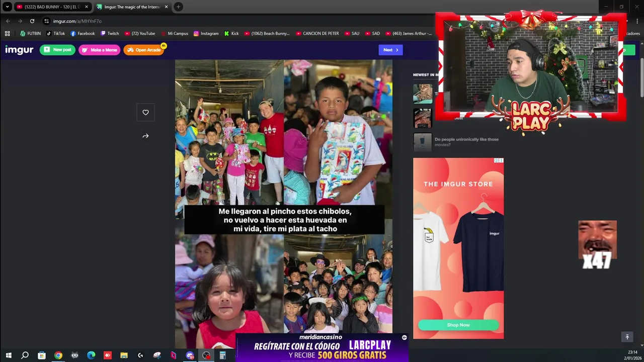Open the FUTBIN bookmark
644x362 pixels.
click(30, 34)
